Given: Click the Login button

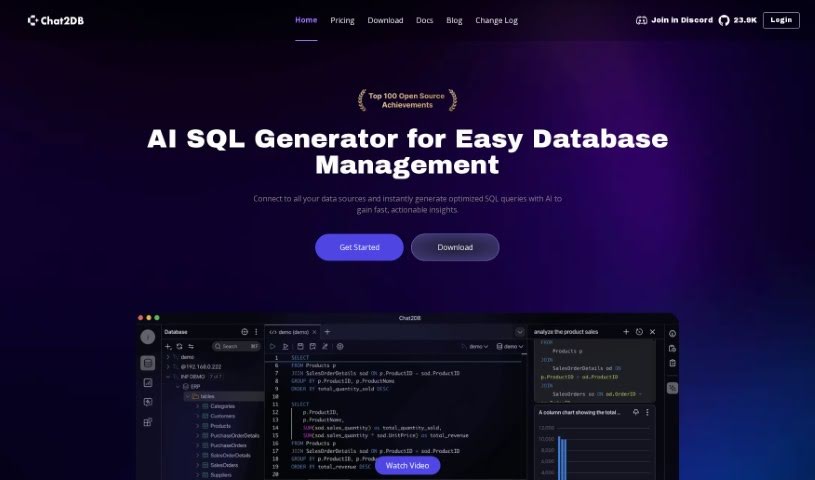Looking at the screenshot, I should (781, 20).
